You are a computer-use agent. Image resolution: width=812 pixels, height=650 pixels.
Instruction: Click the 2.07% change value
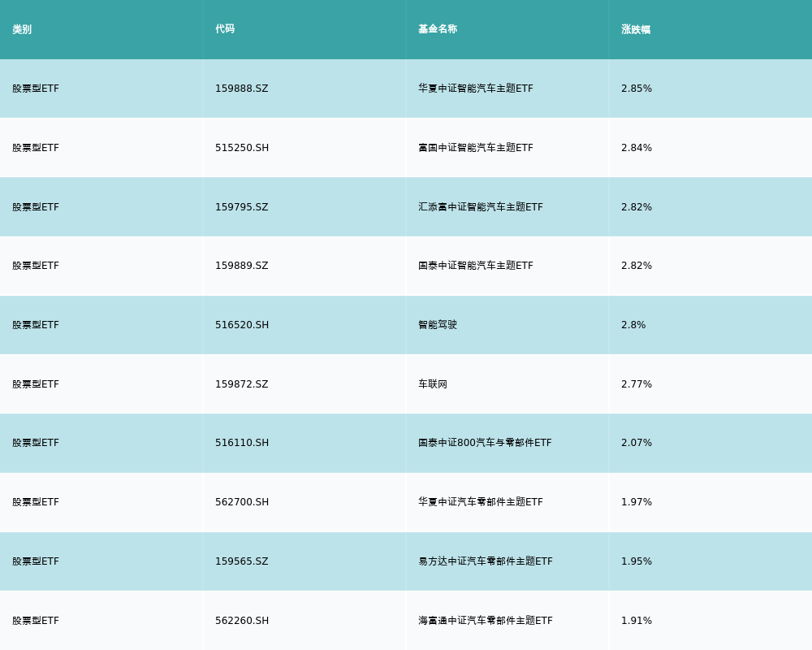pos(637,443)
